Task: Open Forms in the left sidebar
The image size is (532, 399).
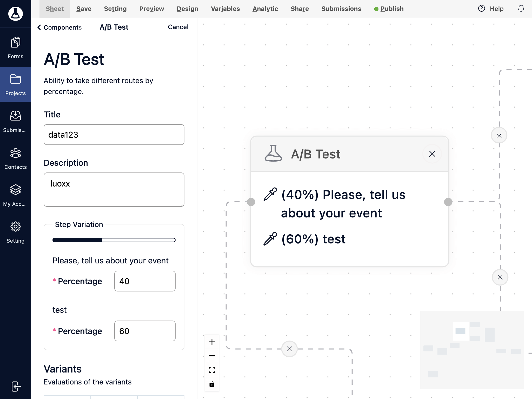Action: click(x=16, y=48)
